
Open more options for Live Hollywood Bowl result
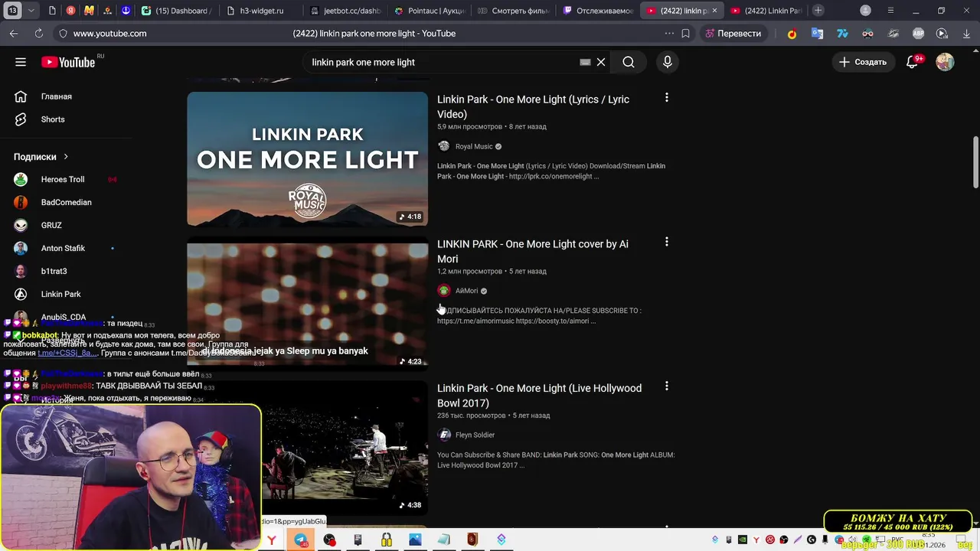[x=666, y=386]
